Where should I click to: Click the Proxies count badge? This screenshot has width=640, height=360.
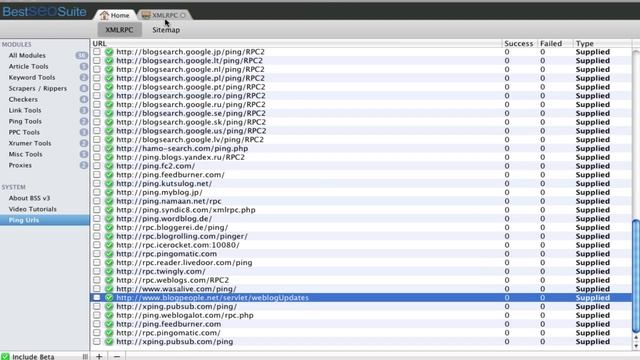pyautogui.click(x=84, y=165)
